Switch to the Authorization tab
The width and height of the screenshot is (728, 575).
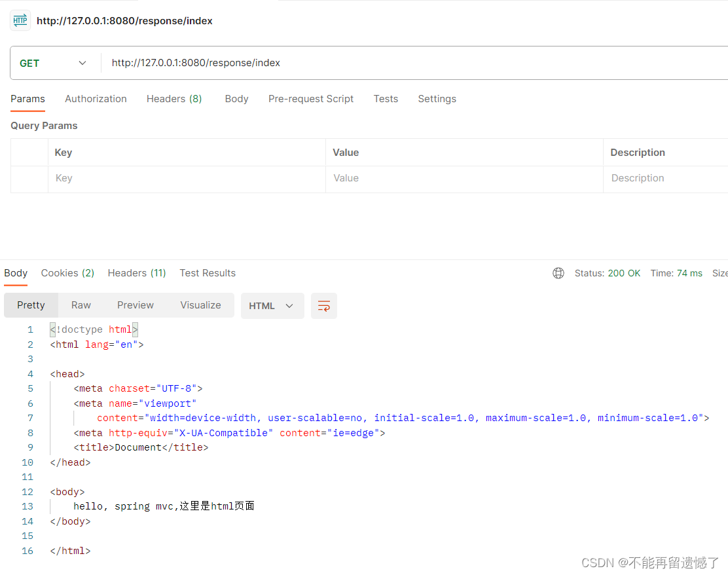[x=96, y=99]
